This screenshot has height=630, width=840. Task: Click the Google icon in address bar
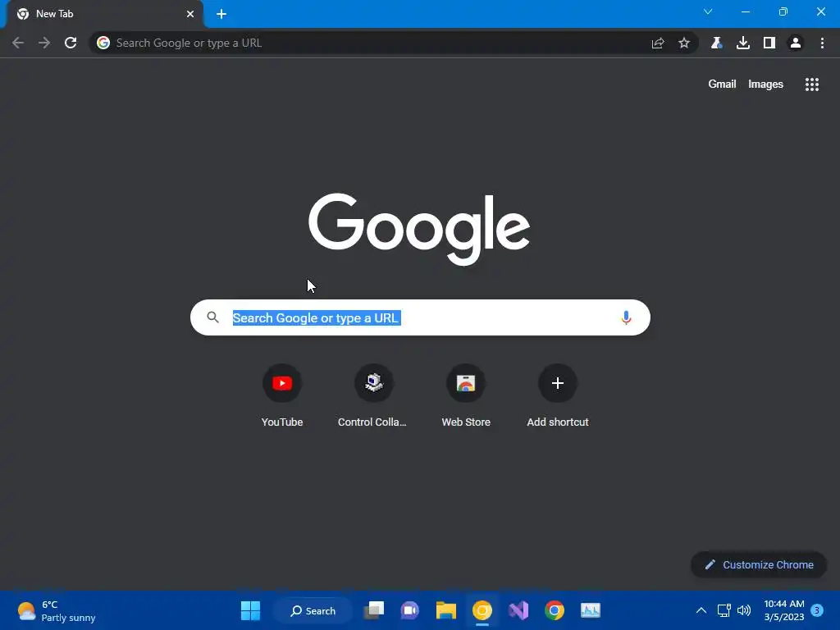103,43
